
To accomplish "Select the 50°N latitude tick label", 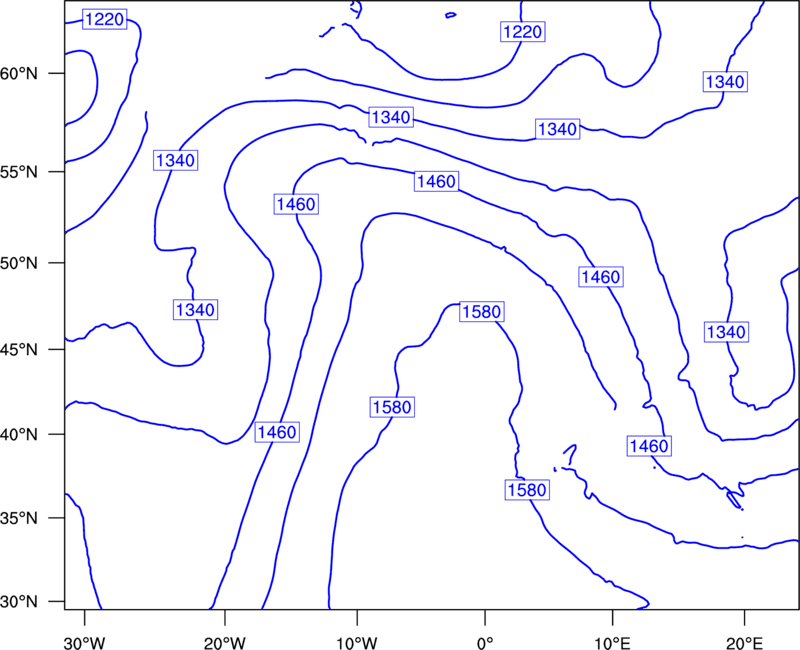I will (x=19, y=263).
